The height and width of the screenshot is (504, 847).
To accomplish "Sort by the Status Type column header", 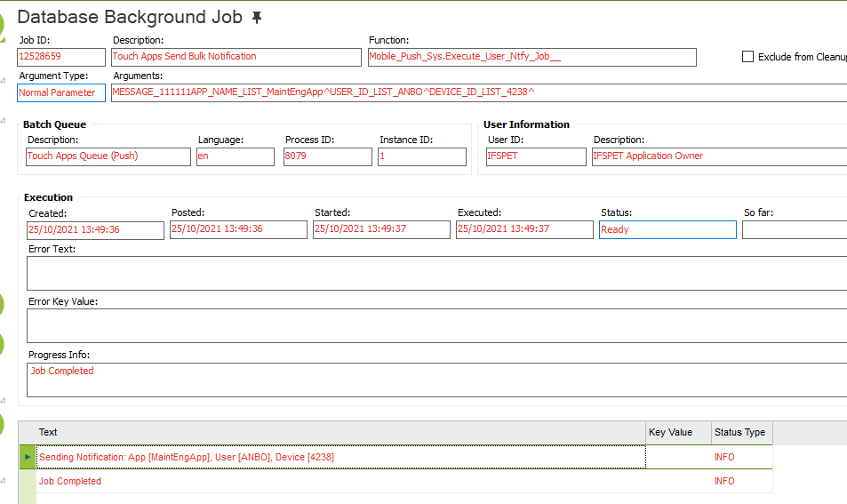I will tap(739, 433).
